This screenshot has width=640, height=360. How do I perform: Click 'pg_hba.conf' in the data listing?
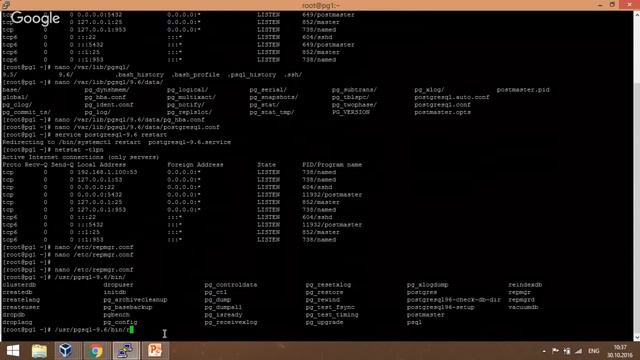click(105, 97)
